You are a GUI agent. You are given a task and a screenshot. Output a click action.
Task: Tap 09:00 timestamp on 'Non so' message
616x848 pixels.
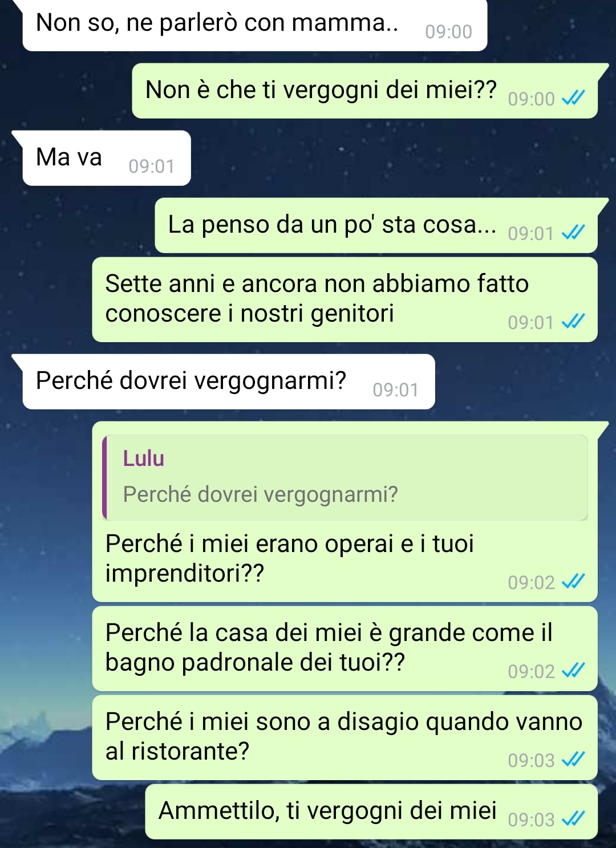[x=449, y=32]
